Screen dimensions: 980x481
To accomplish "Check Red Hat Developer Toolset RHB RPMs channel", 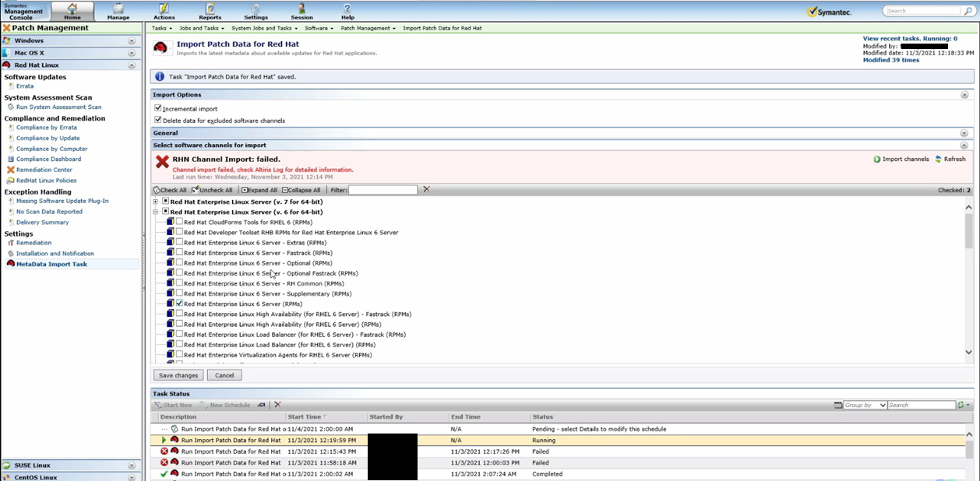I will tap(180, 232).
